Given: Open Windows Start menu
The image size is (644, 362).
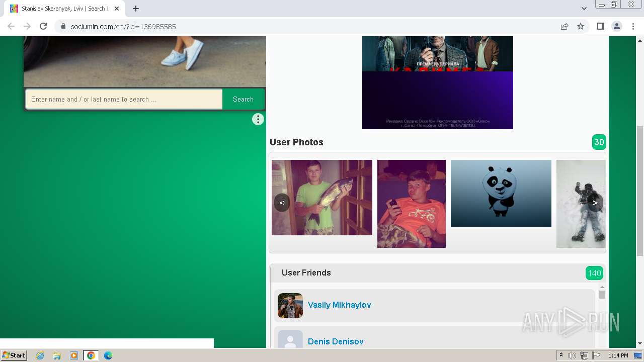Looking at the screenshot, I should 14,355.
